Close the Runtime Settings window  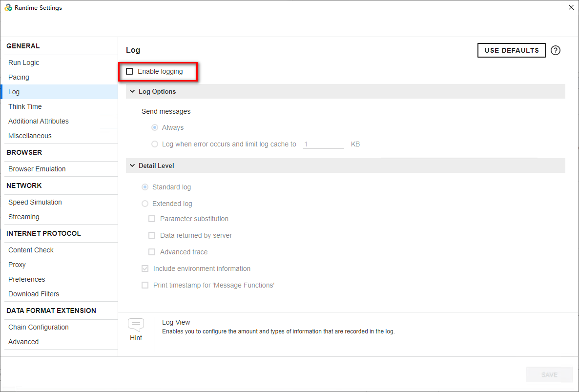coord(571,7)
